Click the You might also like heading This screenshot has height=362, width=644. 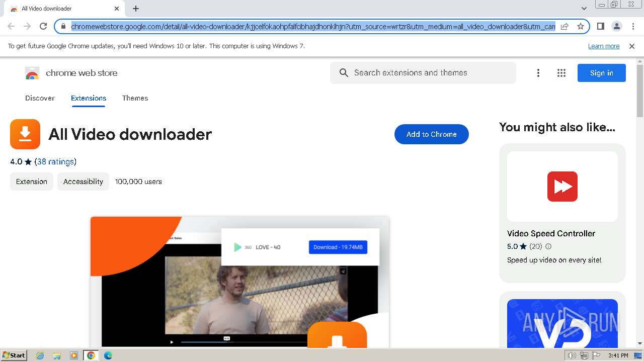tap(557, 127)
